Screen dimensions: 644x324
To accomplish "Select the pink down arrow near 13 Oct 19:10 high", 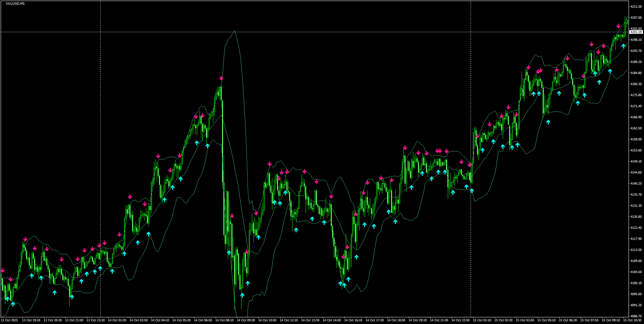I will coord(25,239).
